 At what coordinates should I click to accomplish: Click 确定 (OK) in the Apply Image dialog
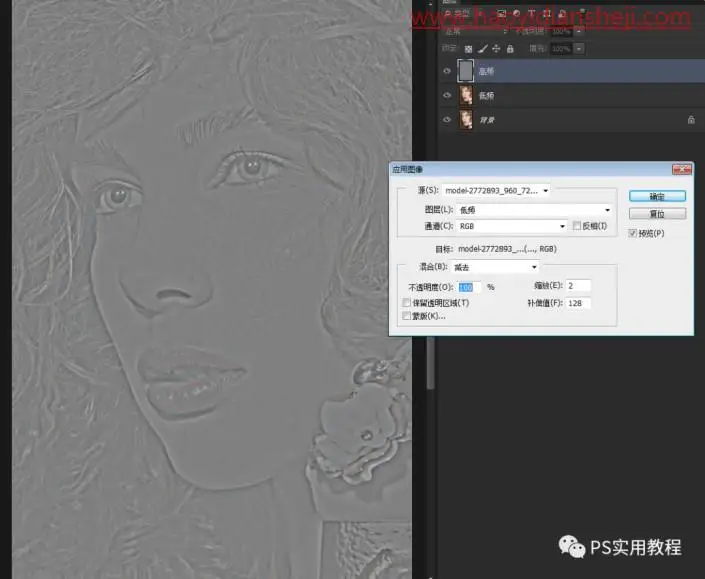click(x=657, y=196)
